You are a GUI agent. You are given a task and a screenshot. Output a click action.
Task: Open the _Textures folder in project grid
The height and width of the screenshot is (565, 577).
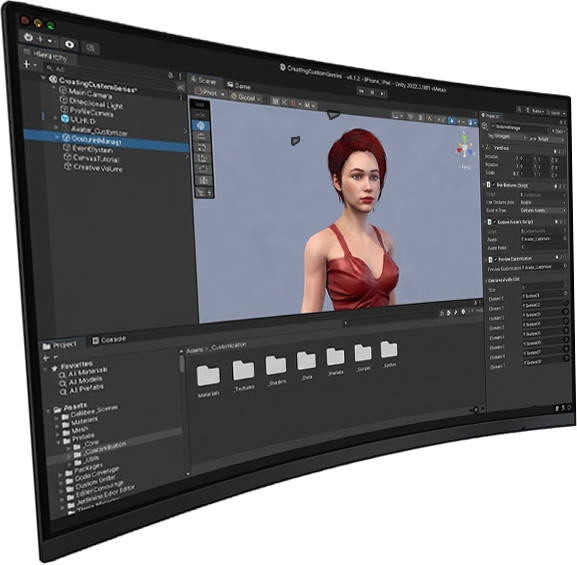244,370
